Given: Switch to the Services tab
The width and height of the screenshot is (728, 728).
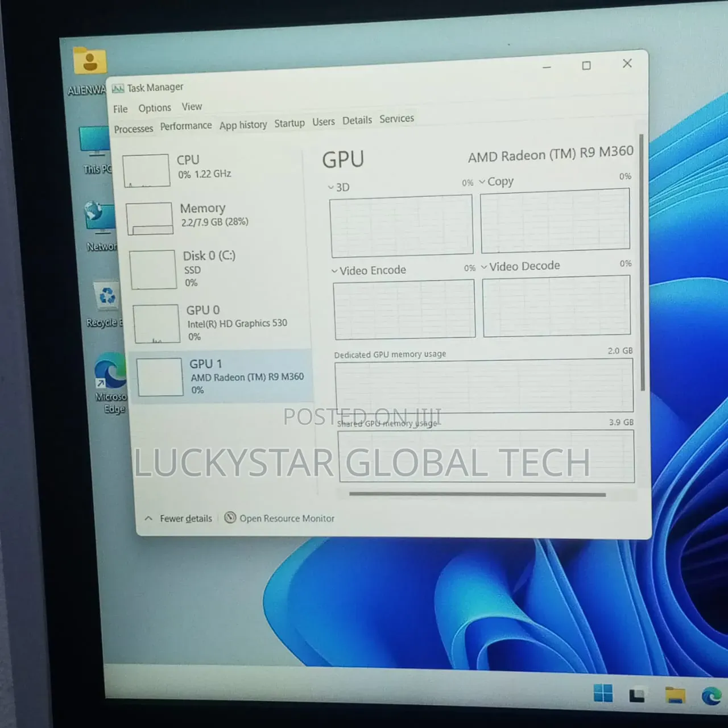Looking at the screenshot, I should [397, 118].
